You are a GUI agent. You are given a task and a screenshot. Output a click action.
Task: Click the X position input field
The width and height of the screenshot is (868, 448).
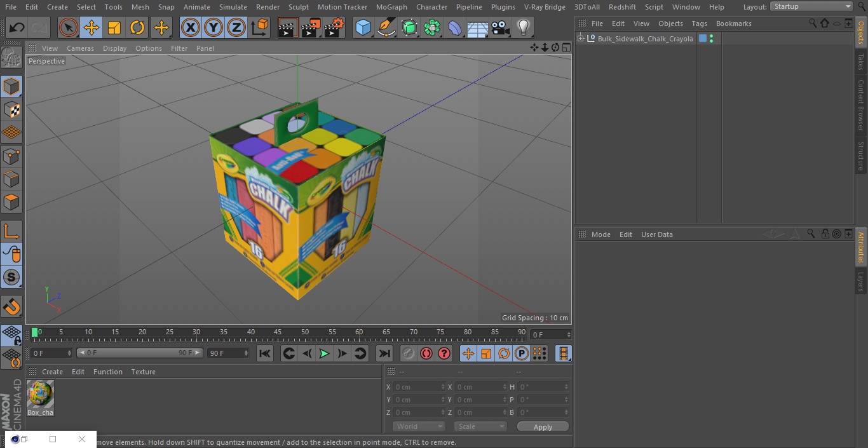(x=419, y=387)
